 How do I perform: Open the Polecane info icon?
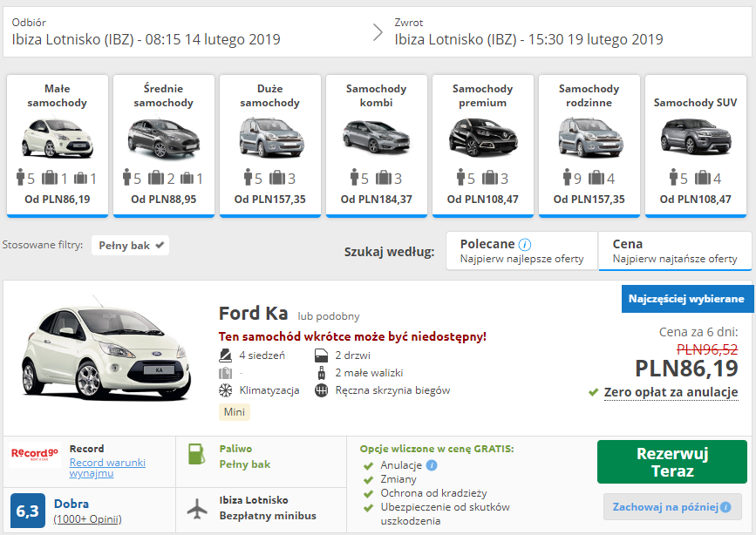coord(525,245)
